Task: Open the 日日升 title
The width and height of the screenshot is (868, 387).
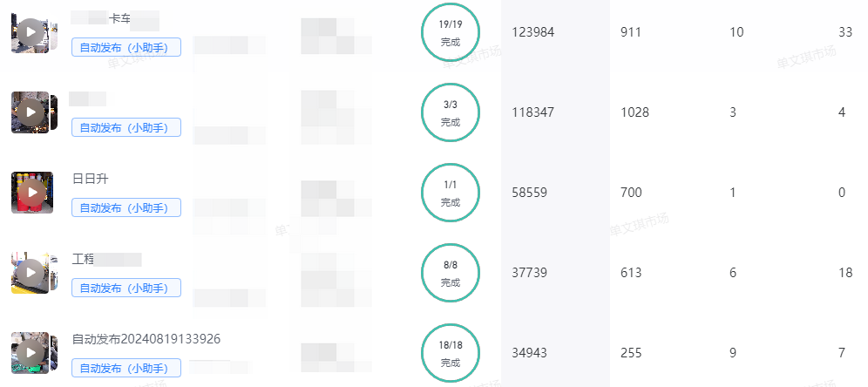Action: pos(91,179)
